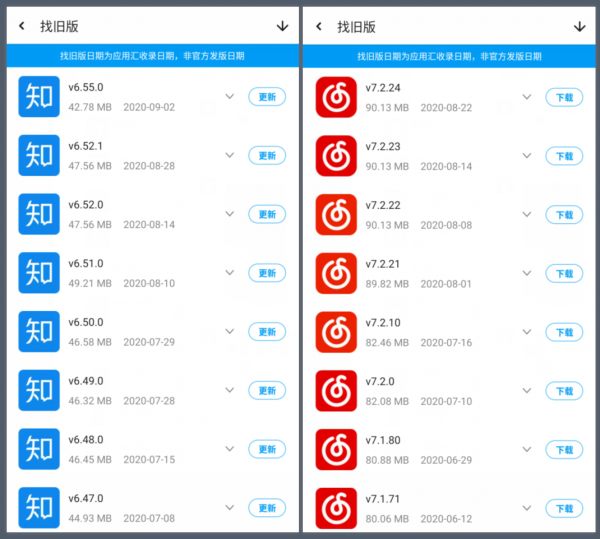Click 下载 button for v7.2.23
Screen dimensions: 600x539
tap(564, 156)
